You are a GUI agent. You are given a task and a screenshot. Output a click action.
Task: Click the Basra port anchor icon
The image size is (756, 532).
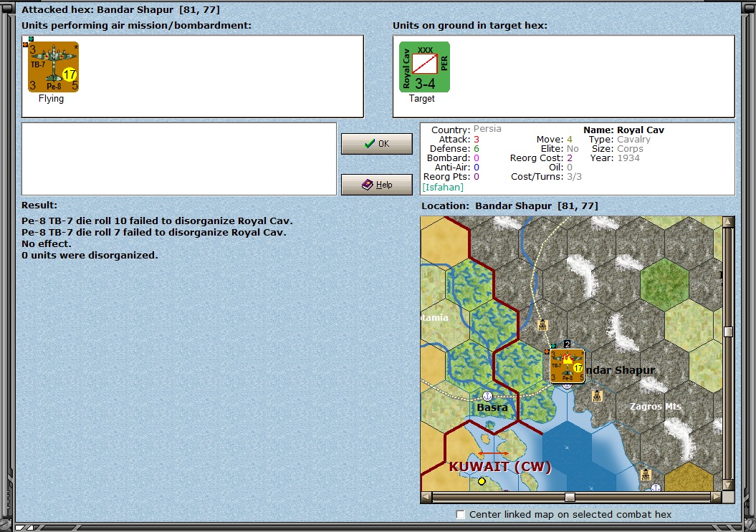(x=487, y=396)
